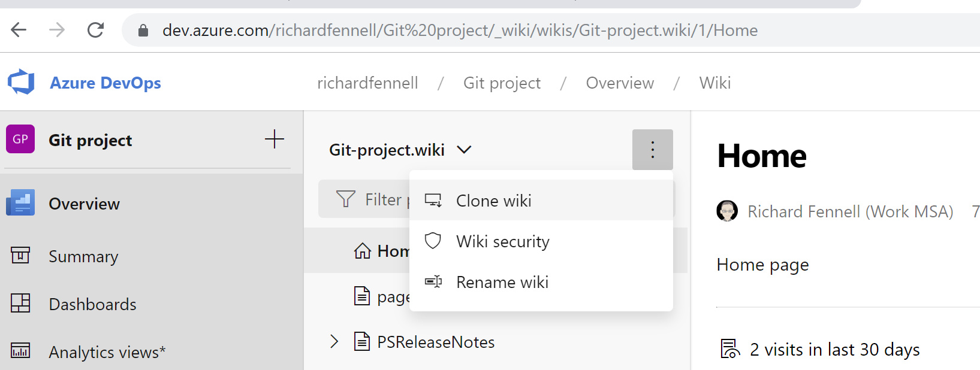Select the Overview icon in the sidebar
This screenshot has height=370, width=980.
(x=20, y=203)
